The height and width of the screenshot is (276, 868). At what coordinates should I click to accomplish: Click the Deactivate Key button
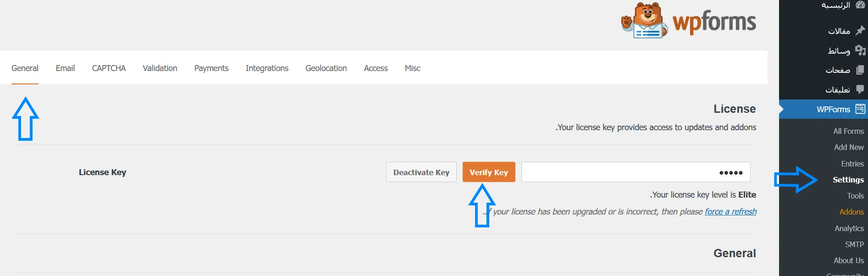point(421,172)
